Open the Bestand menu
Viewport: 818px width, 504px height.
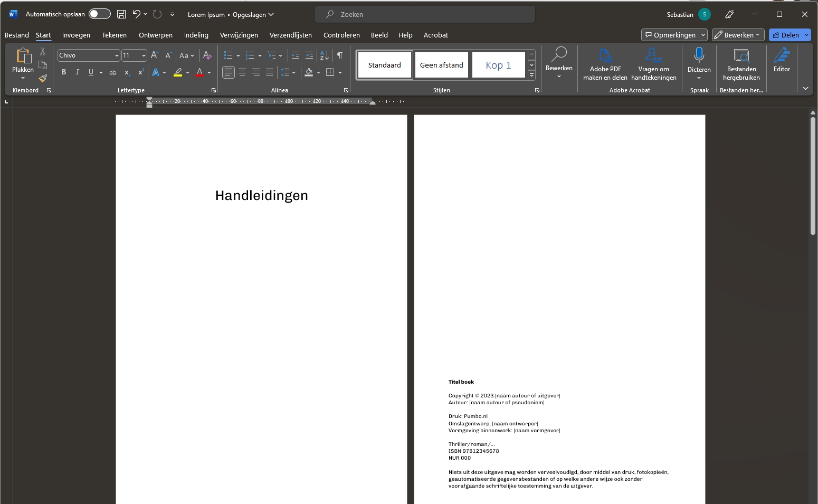17,35
